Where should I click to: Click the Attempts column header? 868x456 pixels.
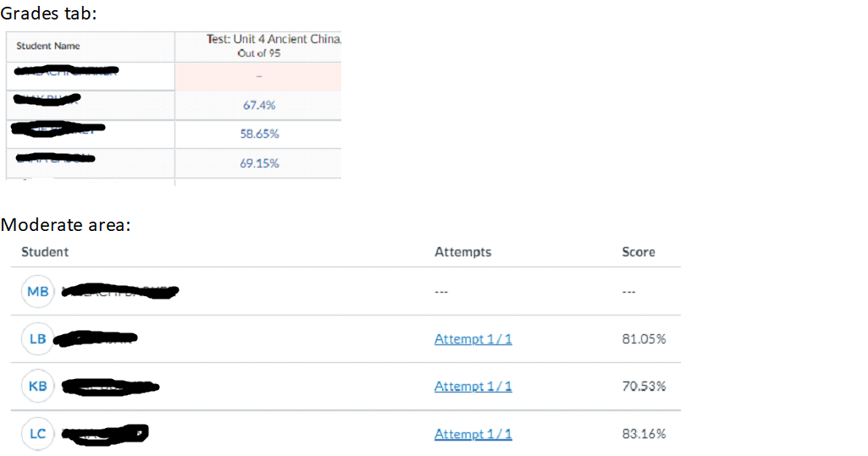[462, 252]
